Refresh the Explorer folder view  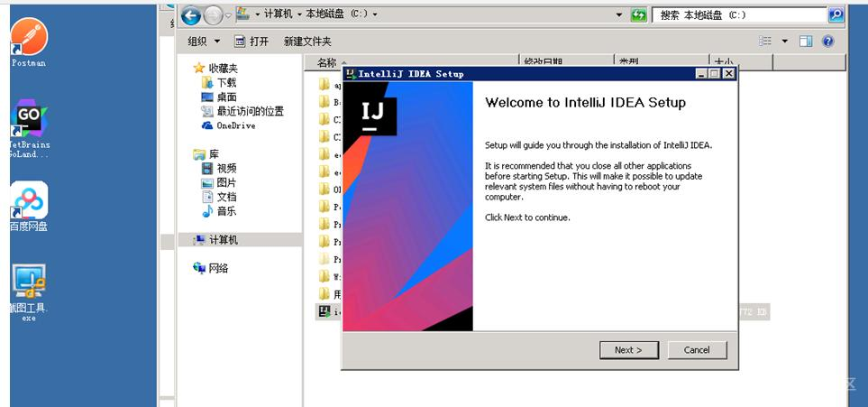tap(638, 15)
